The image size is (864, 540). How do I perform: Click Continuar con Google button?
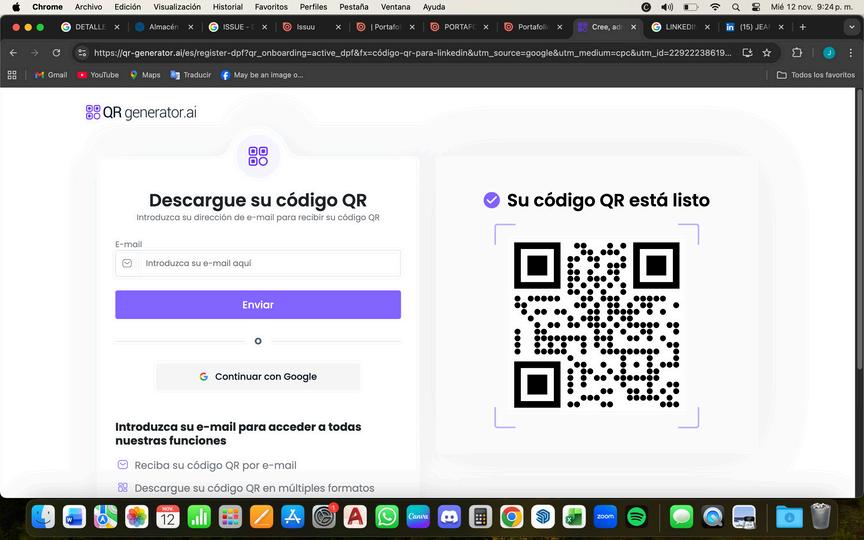point(258,376)
